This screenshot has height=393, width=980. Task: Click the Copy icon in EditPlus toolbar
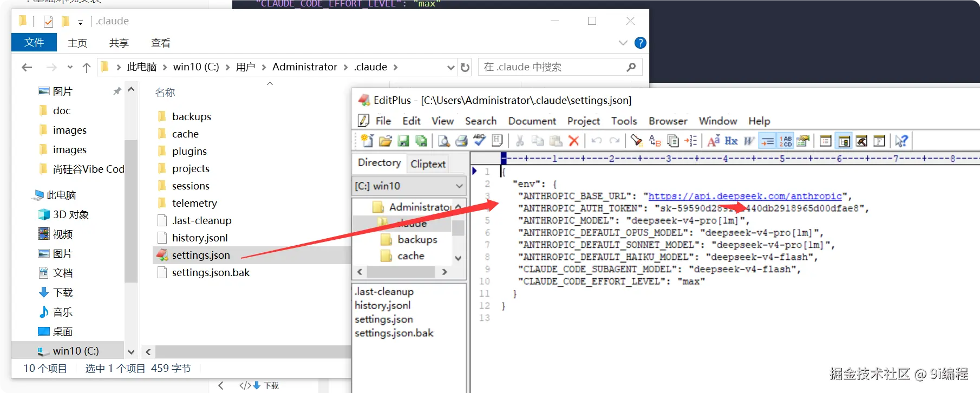538,141
